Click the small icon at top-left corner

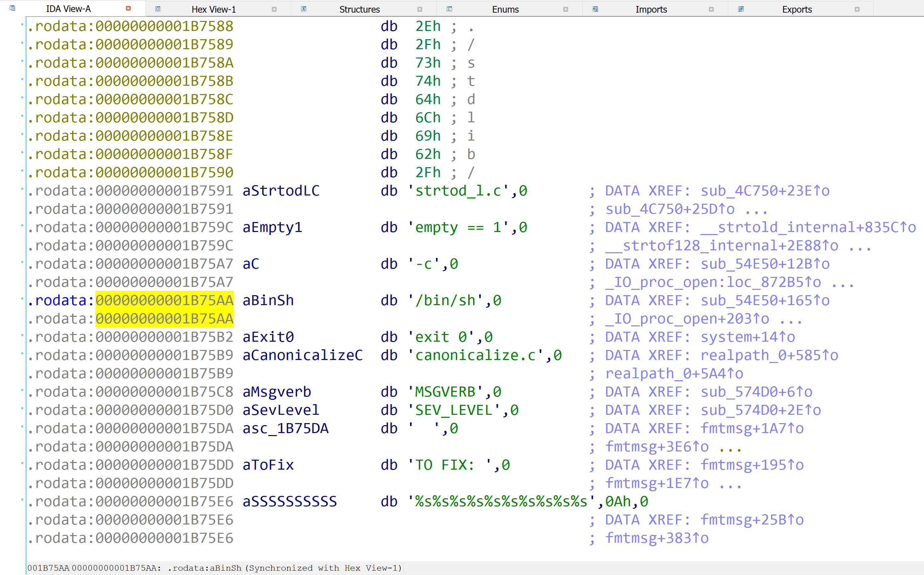[12, 8]
